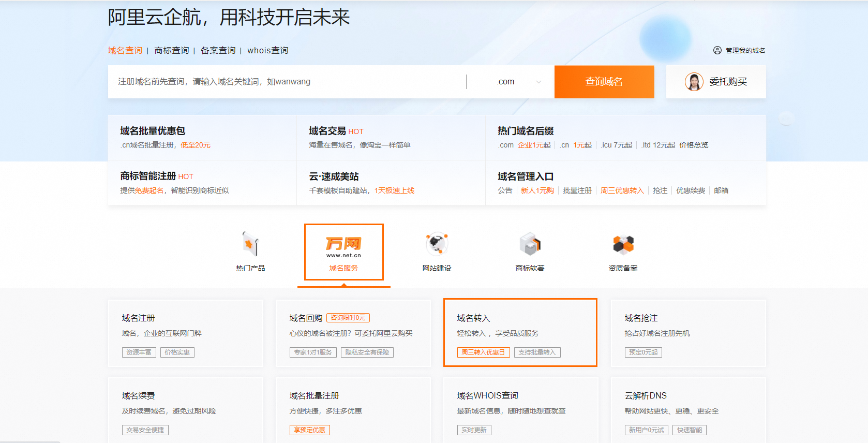Click the 资源丰富 tag
The image size is (868, 443).
(x=139, y=352)
